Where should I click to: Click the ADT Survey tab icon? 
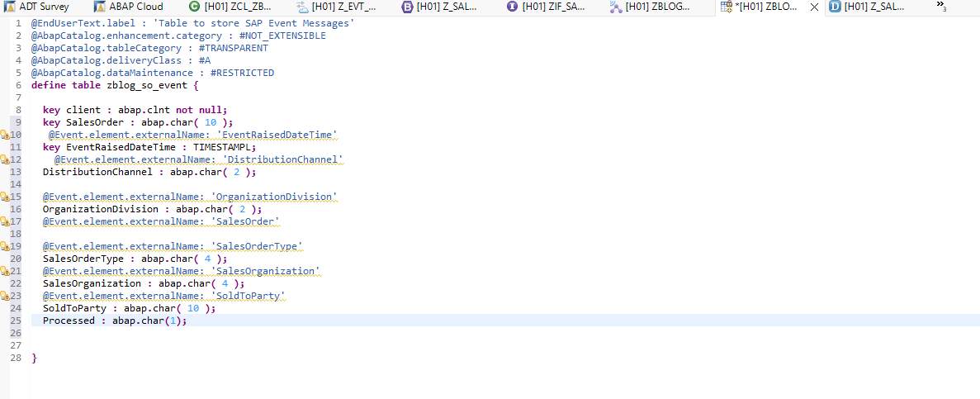point(8,7)
